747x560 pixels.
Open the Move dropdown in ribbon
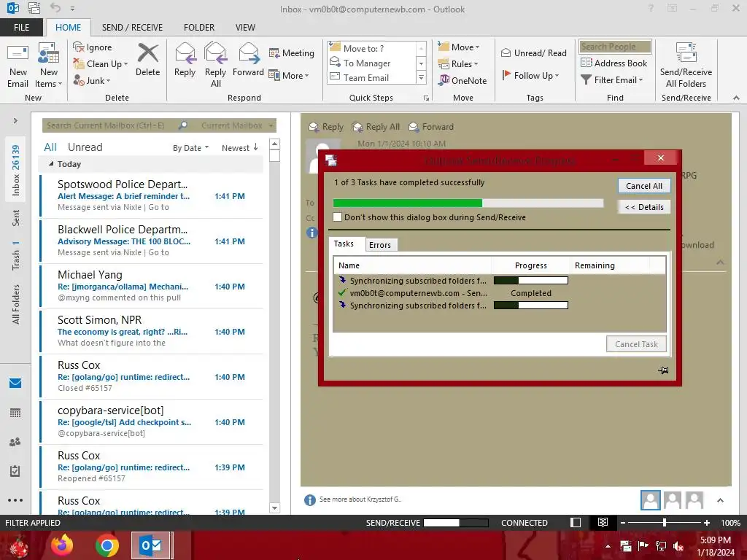[459, 47]
